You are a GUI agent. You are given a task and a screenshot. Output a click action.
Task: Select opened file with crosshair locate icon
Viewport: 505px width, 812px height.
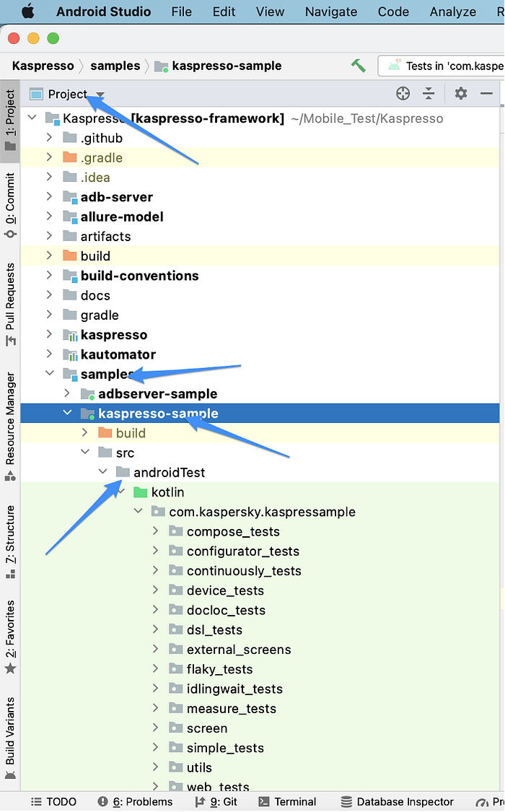coord(403,93)
